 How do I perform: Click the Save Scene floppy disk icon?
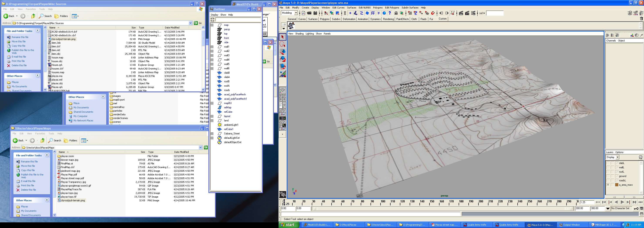[x=315, y=13]
